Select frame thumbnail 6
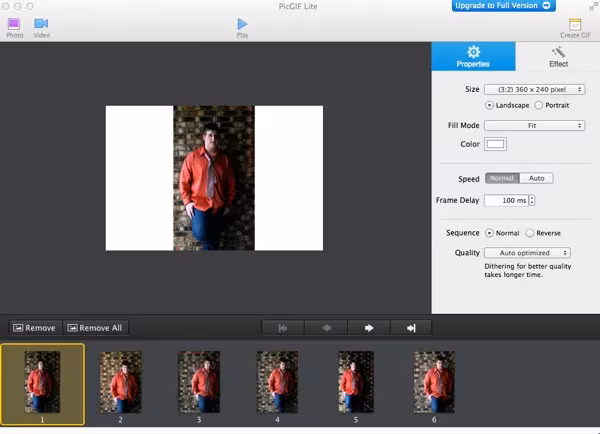 click(434, 382)
